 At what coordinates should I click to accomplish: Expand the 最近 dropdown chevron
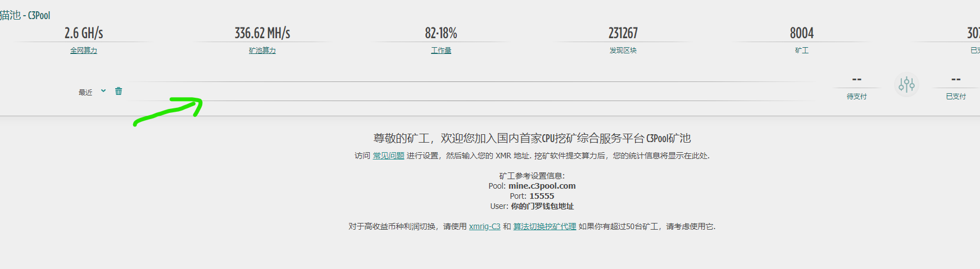click(103, 91)
